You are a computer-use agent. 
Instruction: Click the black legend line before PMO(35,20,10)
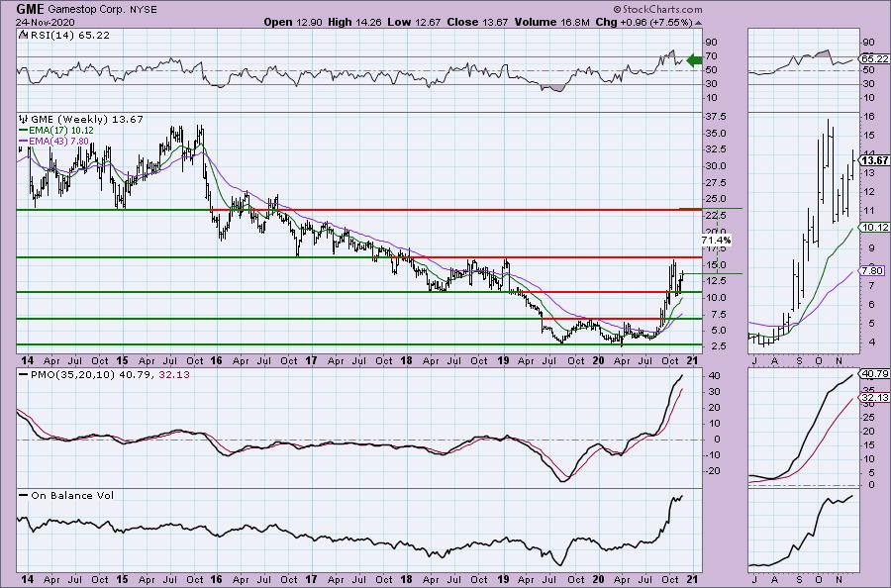[x=23, y=375]
